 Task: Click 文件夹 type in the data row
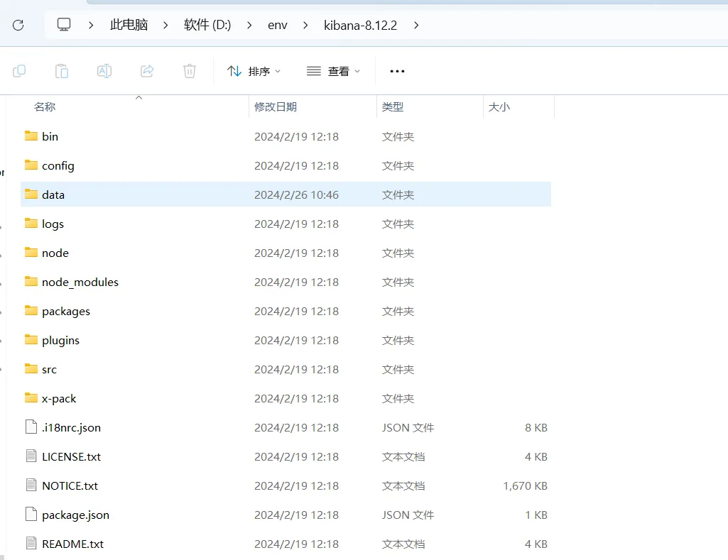(x=398, y=195)
